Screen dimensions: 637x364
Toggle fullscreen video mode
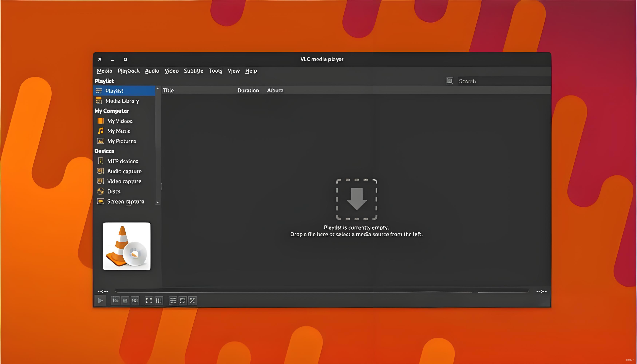[149, 300]
